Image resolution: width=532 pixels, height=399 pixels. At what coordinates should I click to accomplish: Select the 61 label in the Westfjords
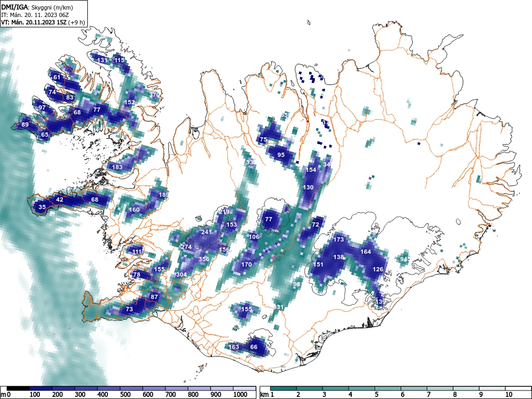coord(57,77)
